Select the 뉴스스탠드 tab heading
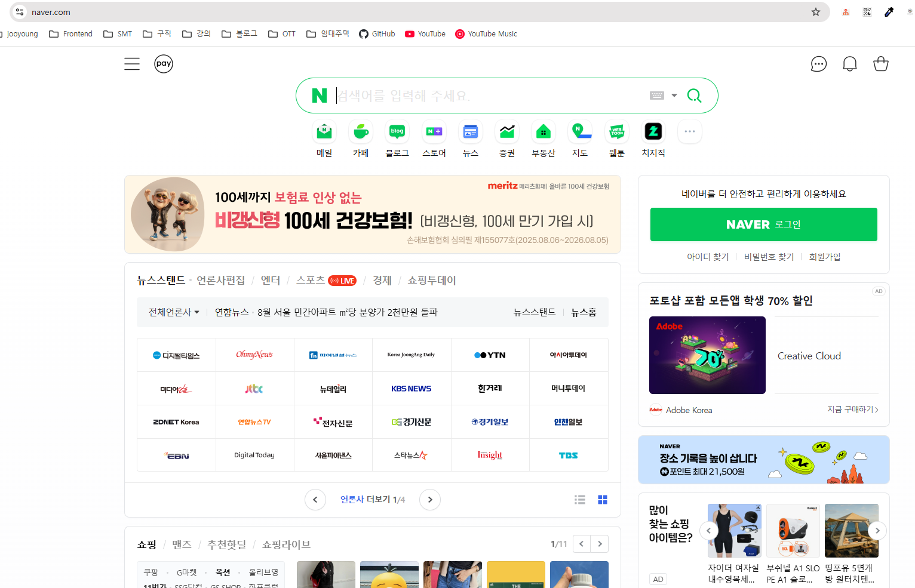Screen dimensions: 915x588 (x=161, y=281)
